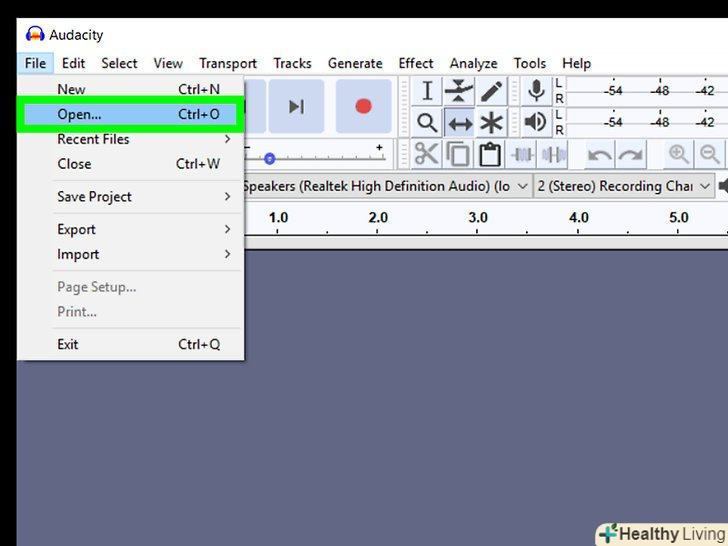Choose Exit from the File menu
This screenshot has width=728, height=546.
coord(130,344)
